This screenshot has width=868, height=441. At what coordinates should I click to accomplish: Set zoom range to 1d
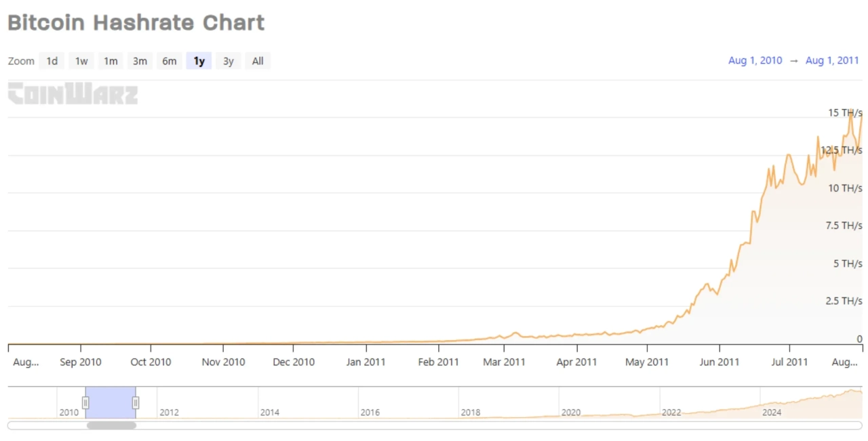tap(52, 61)
